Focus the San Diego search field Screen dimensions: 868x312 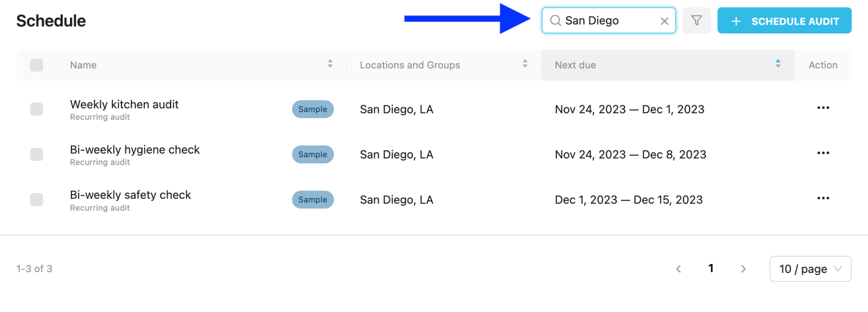pos(610,20)
